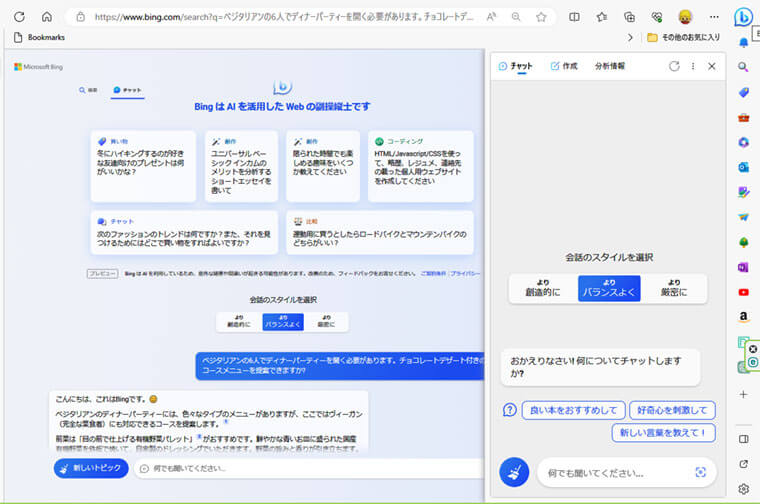
Task: Click the zoom magnifier in address bar
Action: click(x=516, y=17)
